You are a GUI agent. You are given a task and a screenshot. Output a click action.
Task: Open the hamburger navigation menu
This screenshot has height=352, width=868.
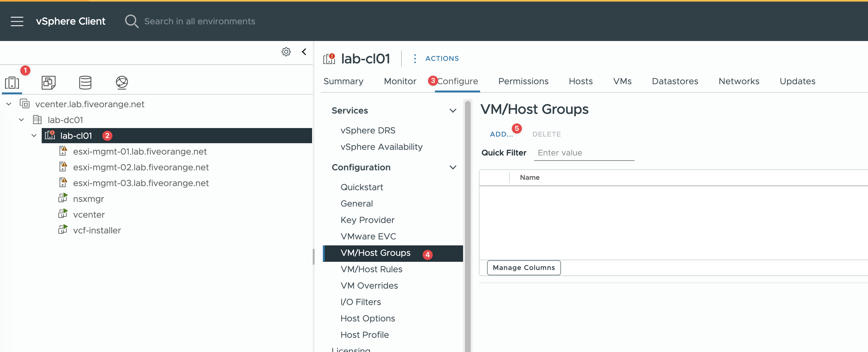tap(17, 21)
